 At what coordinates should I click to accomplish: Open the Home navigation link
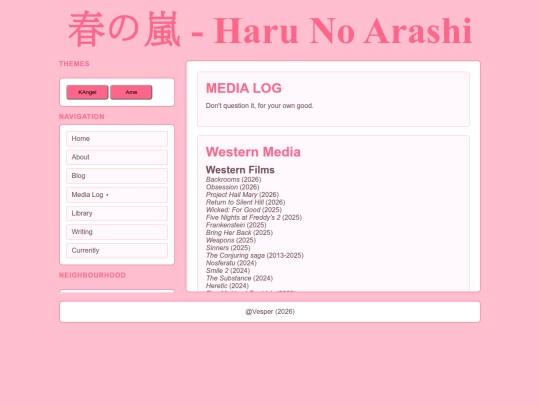117,139
